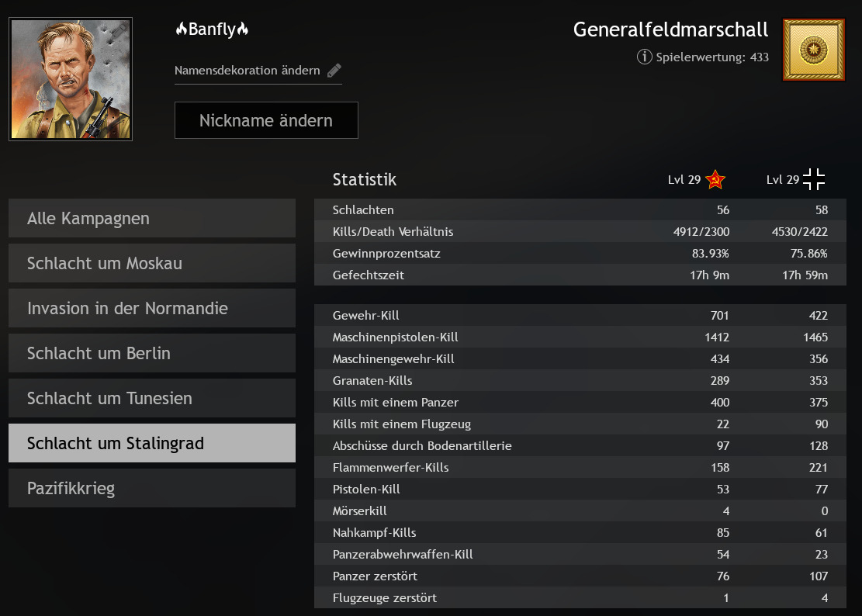Switch to Schlacht um Moskau campaign
The height and width of the screenshot is (616, 862).
[x=152, y=263]
